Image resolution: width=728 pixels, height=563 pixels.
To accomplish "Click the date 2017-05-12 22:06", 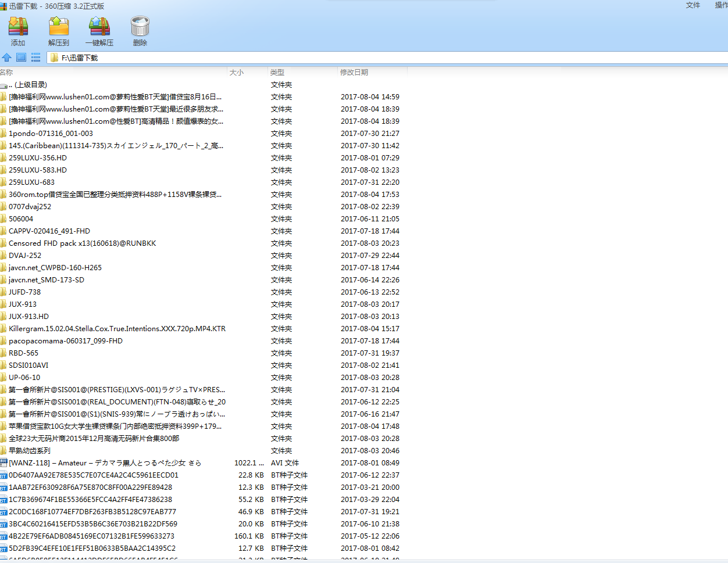I will 370,536.
